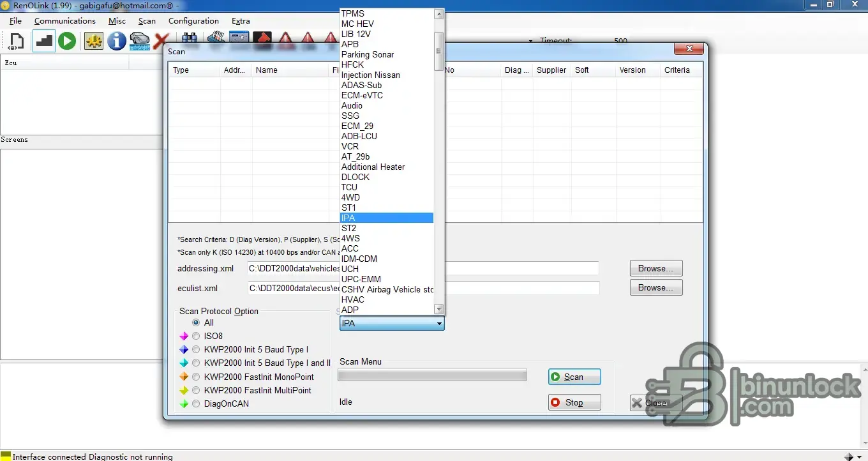Click the green diamond beside DiagOnCAN
The width and height of the screenshot is (868, 461).
pos(184,404)
